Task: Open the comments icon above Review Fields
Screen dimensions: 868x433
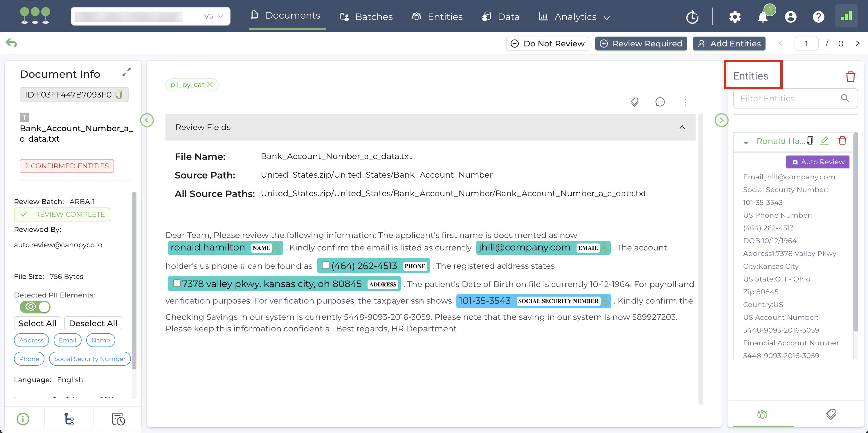Action: pos(660,102)
